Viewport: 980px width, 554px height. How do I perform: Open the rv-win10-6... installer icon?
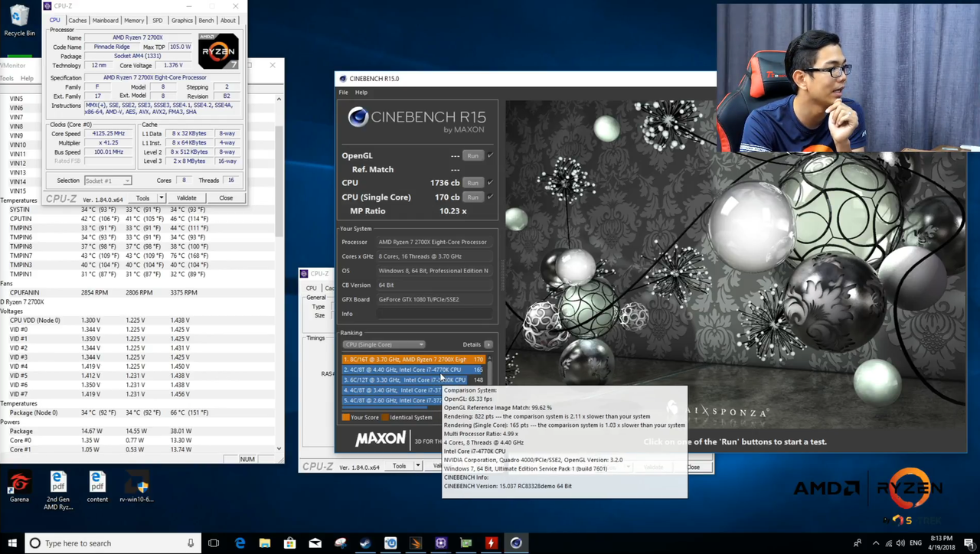(136, 487)
